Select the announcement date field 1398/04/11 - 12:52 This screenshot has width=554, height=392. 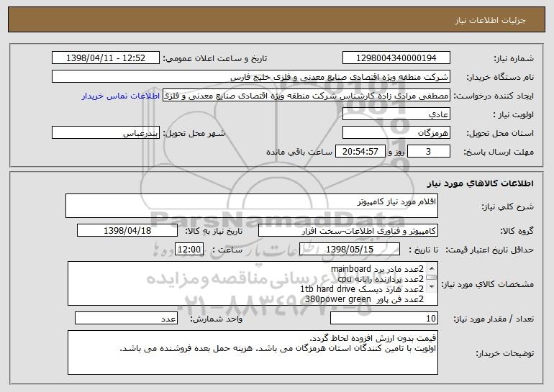pos(106,58)
